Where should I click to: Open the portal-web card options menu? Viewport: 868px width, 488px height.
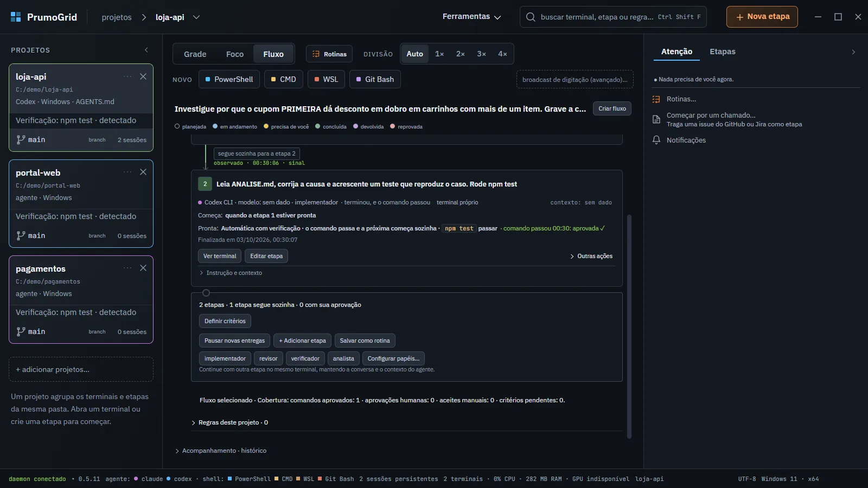tap(127, 172)
